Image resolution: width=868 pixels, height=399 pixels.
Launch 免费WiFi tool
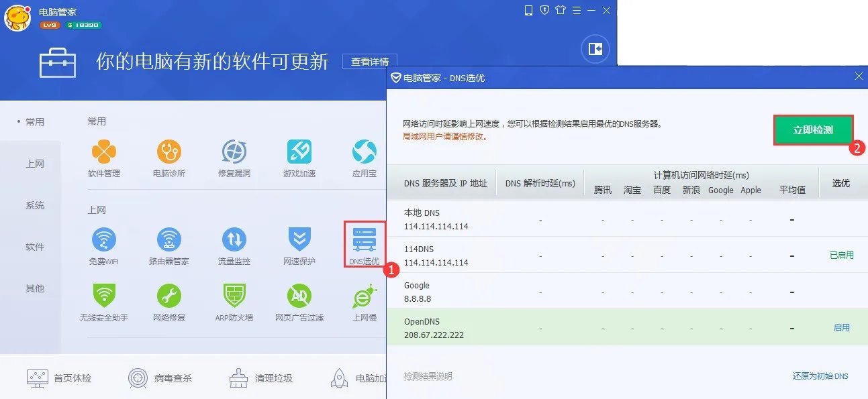[x=104, y=245]
